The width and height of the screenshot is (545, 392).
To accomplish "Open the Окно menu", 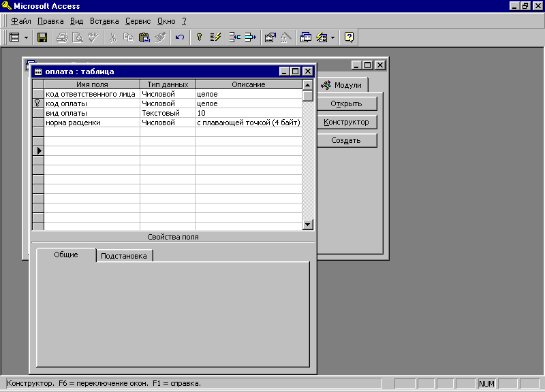I will tap(166, 21).
